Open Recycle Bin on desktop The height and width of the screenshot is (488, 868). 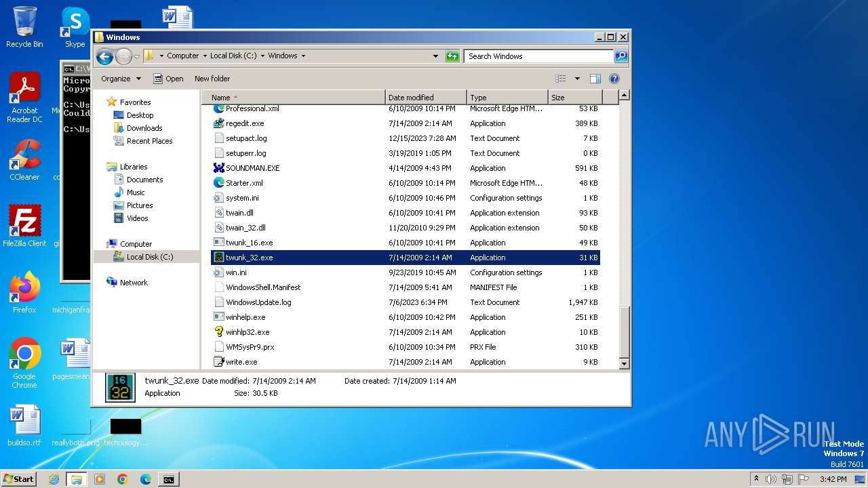point(24,27)
